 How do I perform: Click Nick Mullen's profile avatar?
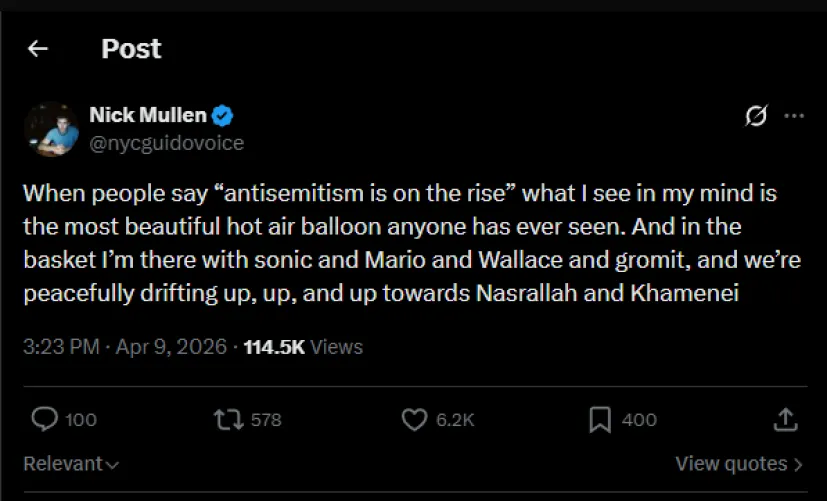tap(51, 129)
